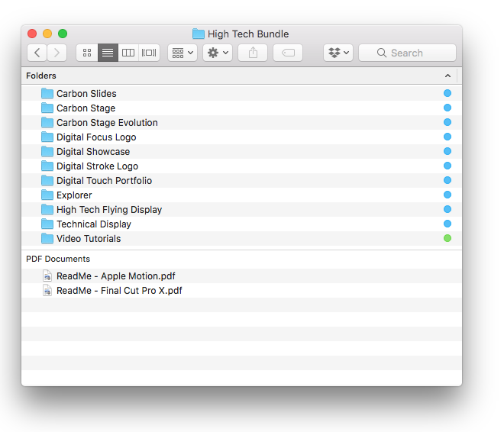This screenshot has width=504, height=432.
Task: Click the High Tech Bundle title folder icon
Action: tap(199, 34)
